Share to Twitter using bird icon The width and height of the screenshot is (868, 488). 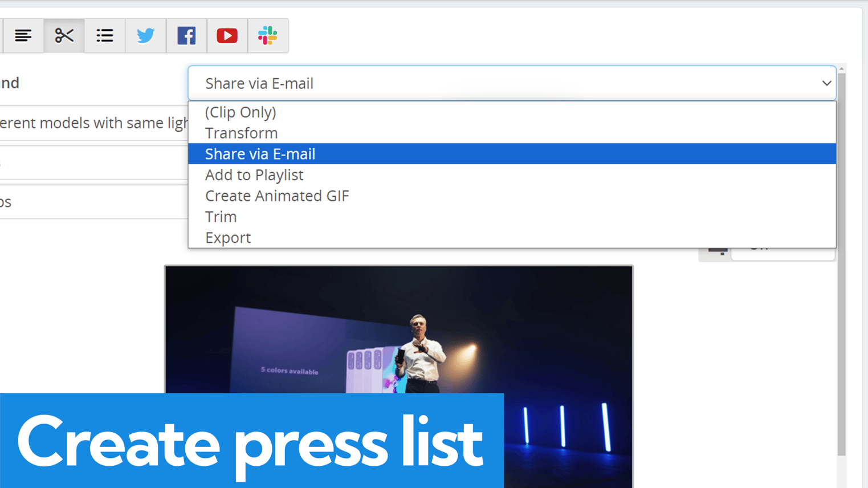point(146,36)
